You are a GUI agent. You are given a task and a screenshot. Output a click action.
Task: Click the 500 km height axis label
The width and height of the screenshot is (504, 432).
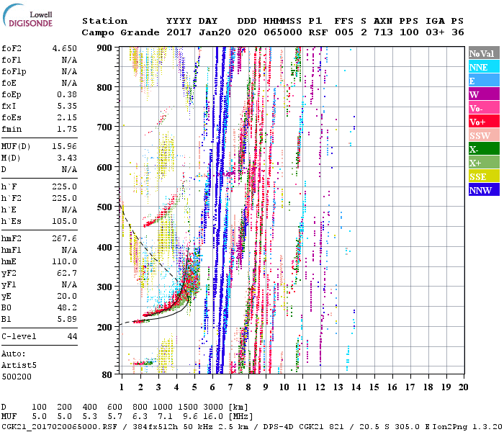(x=104, y=207)
